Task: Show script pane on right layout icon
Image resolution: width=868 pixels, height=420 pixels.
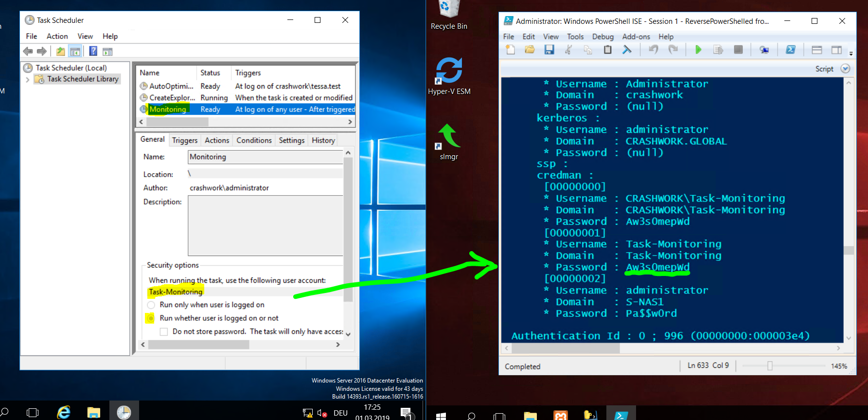Action: pos(836,50)
